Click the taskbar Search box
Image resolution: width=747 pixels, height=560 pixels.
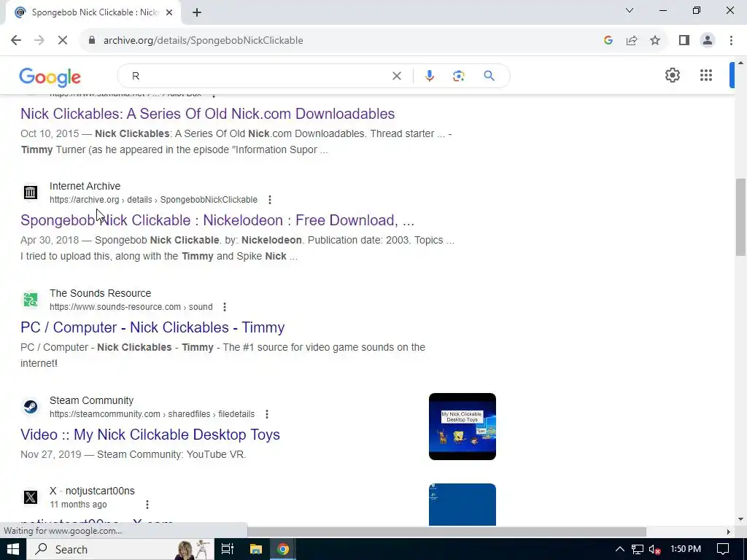[x=120, y=550]
